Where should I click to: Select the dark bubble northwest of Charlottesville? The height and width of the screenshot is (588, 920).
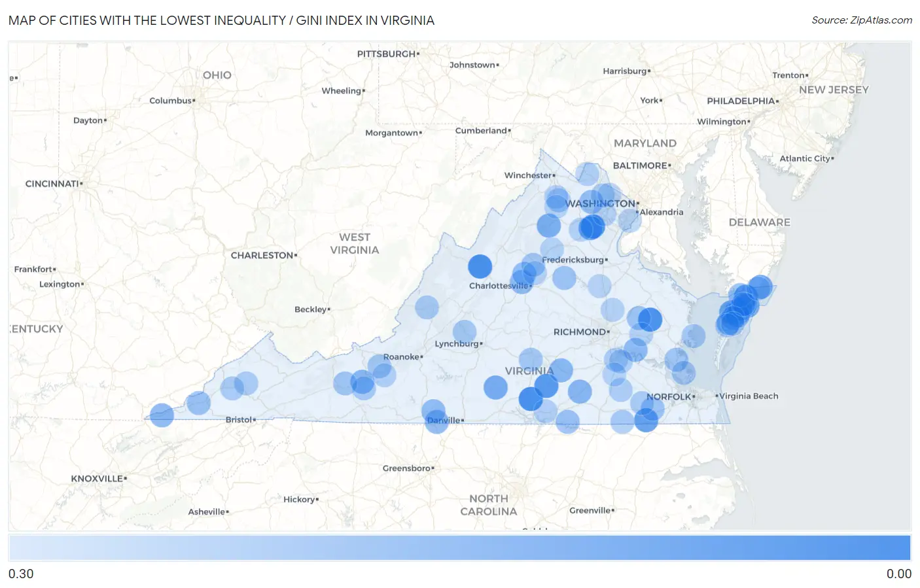coord(480,266)
